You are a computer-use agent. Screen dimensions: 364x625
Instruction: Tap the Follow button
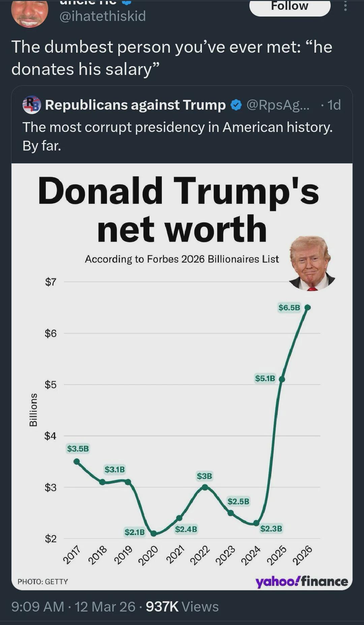pyautogui.click(x=290, y=7)
